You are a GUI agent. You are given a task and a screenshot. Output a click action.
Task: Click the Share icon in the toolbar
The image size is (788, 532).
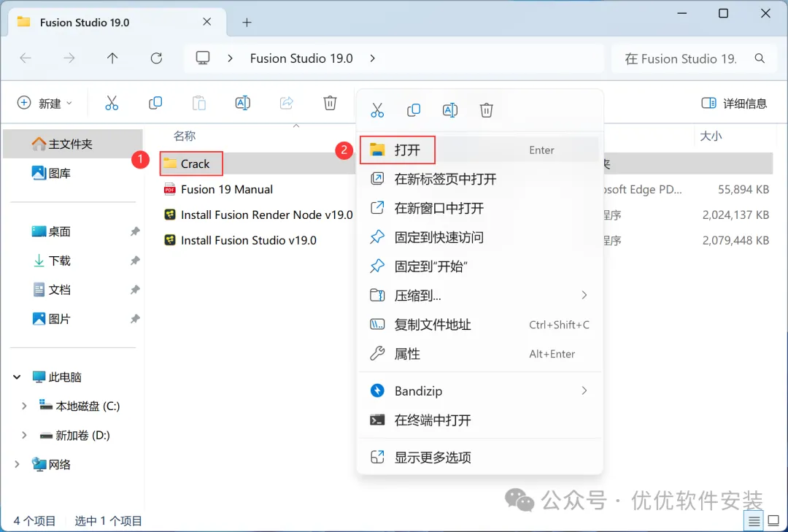pyautogui.click(x=287, y=103)
